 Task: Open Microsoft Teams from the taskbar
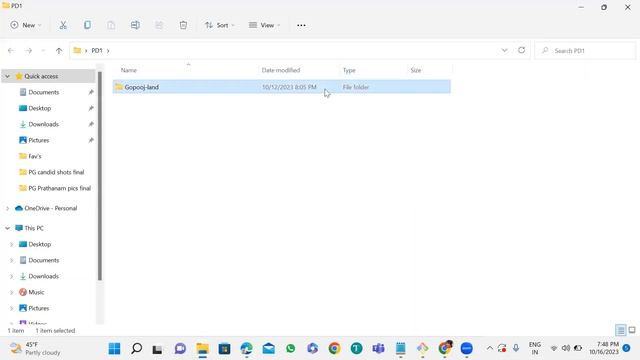tap(378, 349)
